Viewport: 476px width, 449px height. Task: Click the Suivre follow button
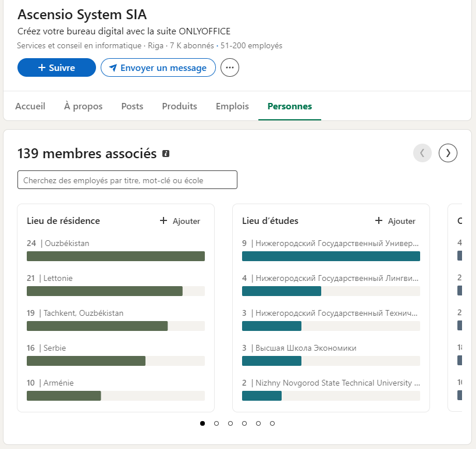tap(57, 67)
